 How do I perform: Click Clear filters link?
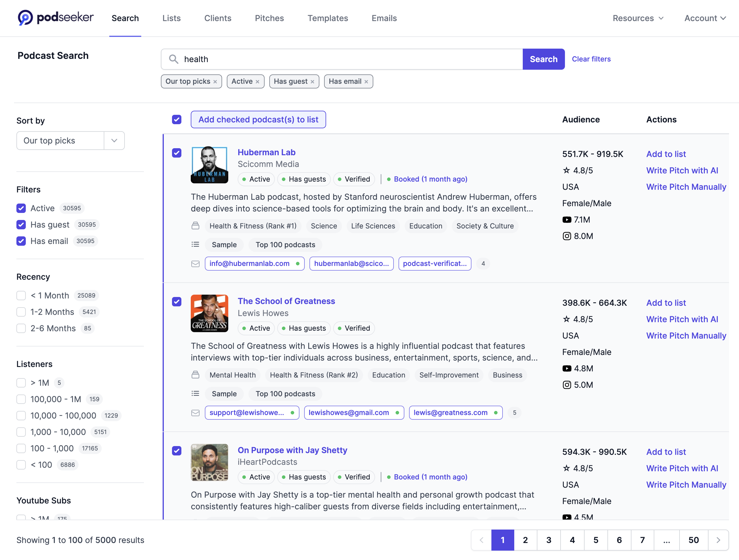[x=591, y=59]
